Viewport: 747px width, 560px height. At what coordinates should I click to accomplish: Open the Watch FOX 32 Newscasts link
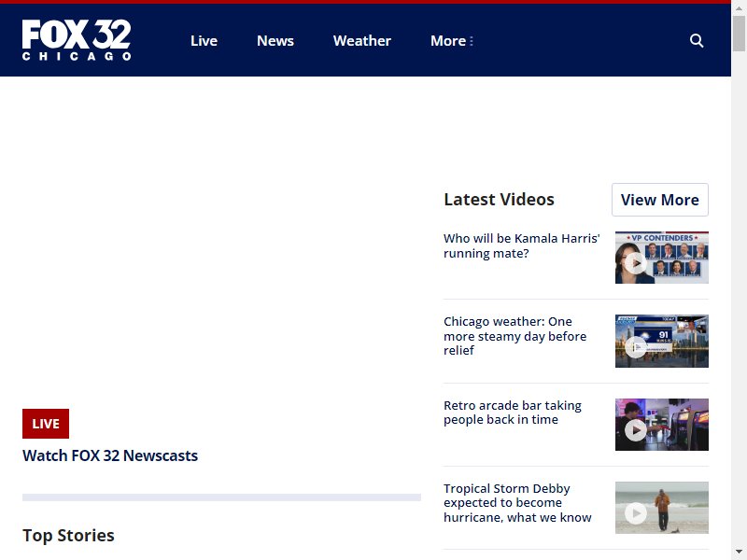tap(110, 455)
